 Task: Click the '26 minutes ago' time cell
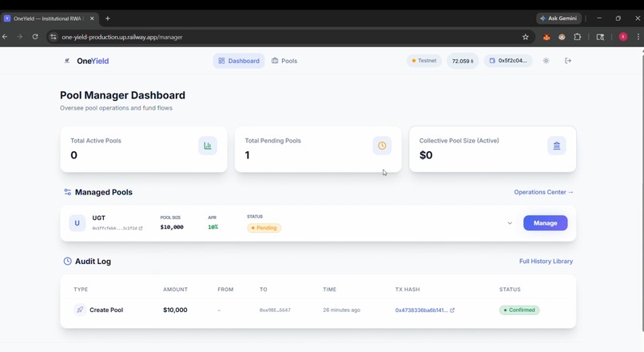click(x=341, y=310)
